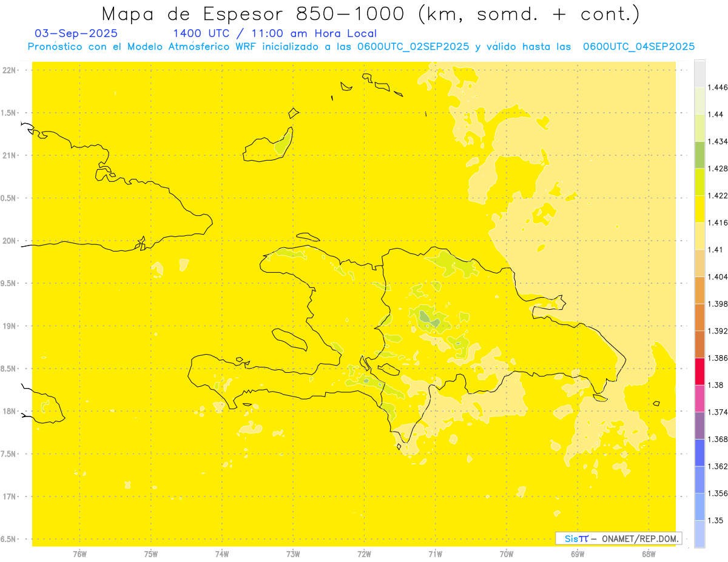Click the legend value '1.398'
Viewport: 728px width, 562px height.
[718, 304]
